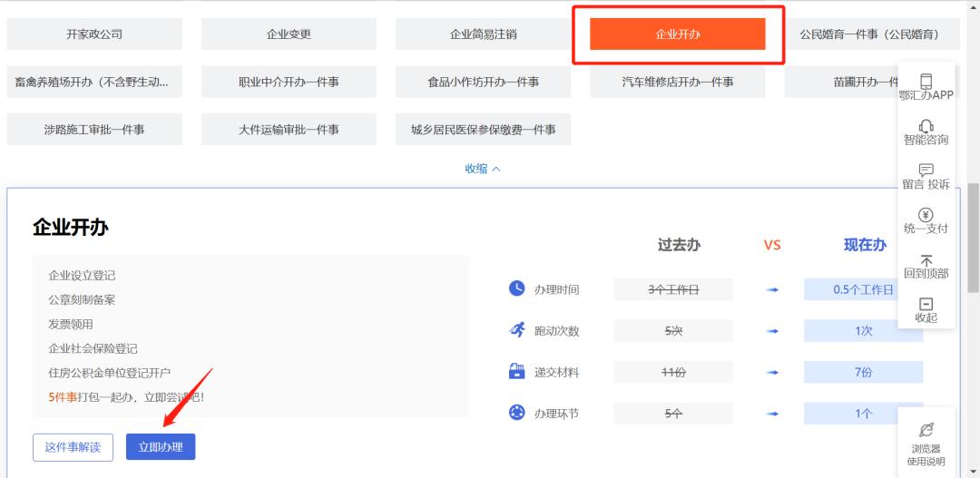Select the 企业开办 tab
Viewport: 980px width, 478px height.
678,34
